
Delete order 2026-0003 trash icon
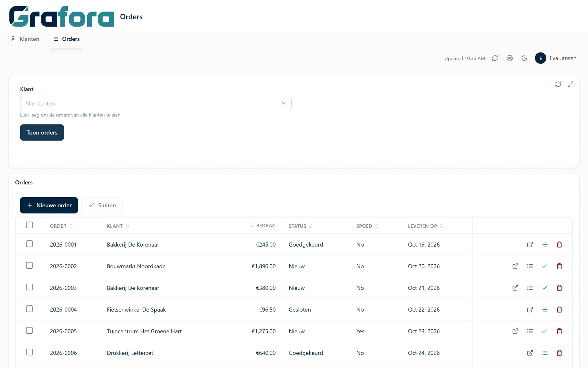(559, 288)
